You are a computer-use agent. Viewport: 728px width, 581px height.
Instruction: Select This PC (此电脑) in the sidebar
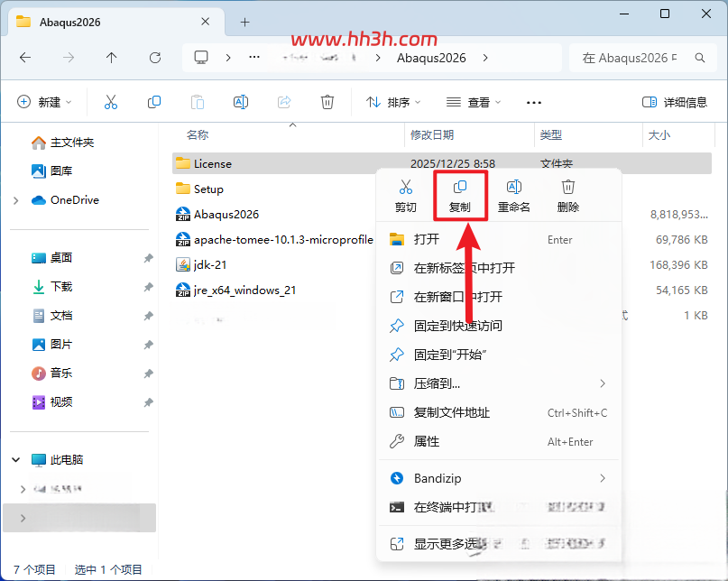click(57, 460)
